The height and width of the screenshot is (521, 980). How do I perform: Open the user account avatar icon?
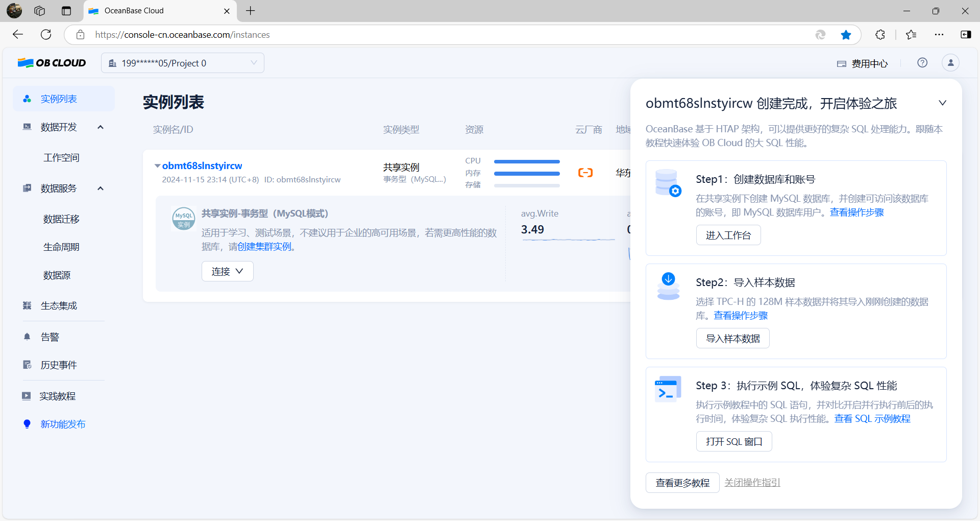coord(950,63)
